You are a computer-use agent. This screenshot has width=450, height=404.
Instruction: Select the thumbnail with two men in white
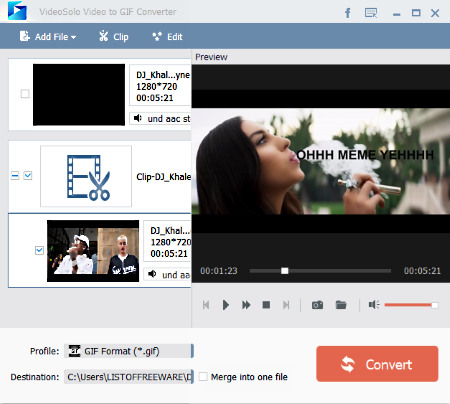(93, 251)
